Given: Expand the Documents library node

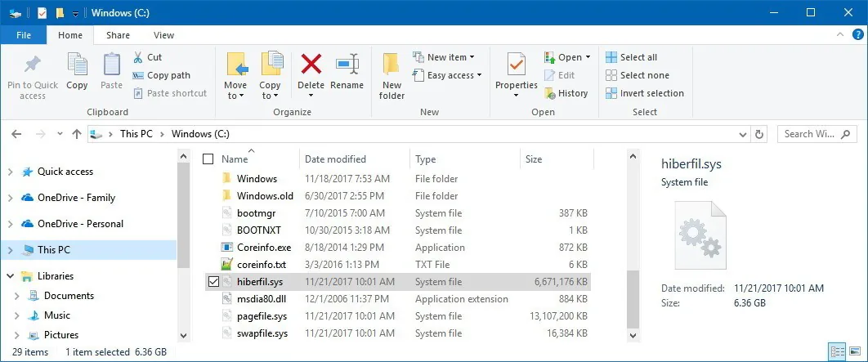Looking at the screenshot, I should click(16, 296).
